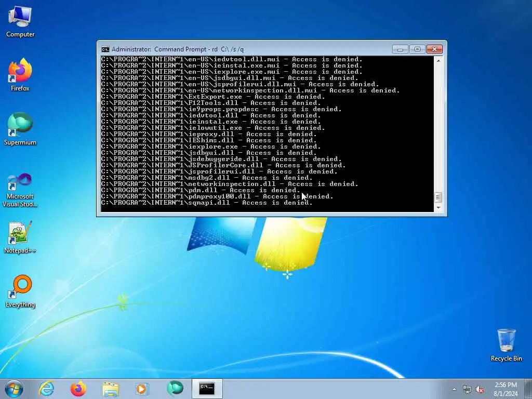Launch Firefox from the desktop shortcut
532x399 pixels.
pos(20,75)
